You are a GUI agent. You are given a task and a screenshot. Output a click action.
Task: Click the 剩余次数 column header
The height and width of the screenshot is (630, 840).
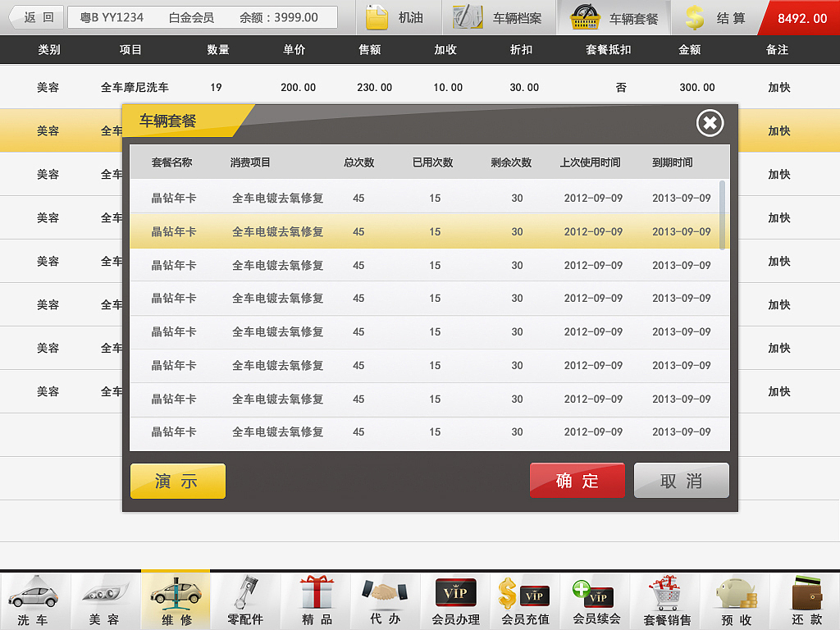click(x=511, y=162)
